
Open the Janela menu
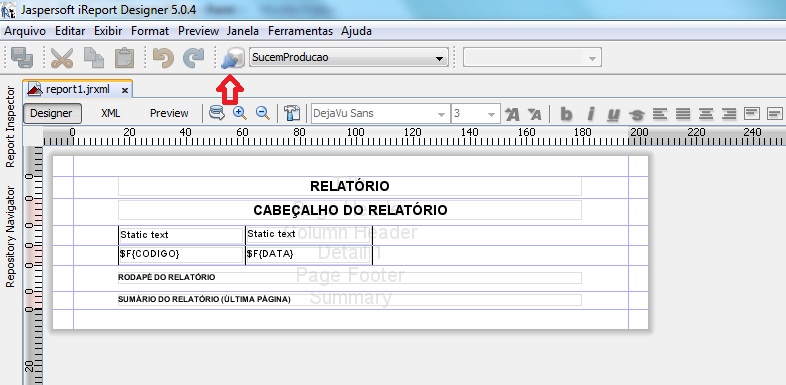pyautogui.click(x=243, y=31)
